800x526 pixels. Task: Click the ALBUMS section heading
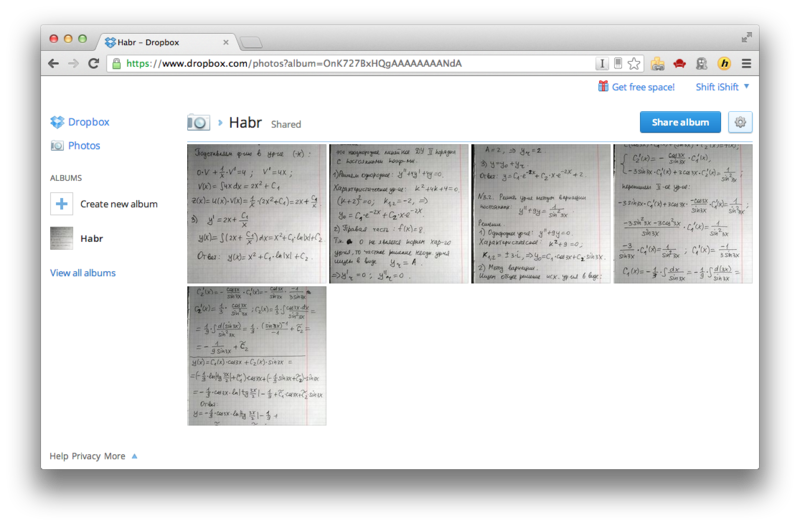(x=66, y=178)
